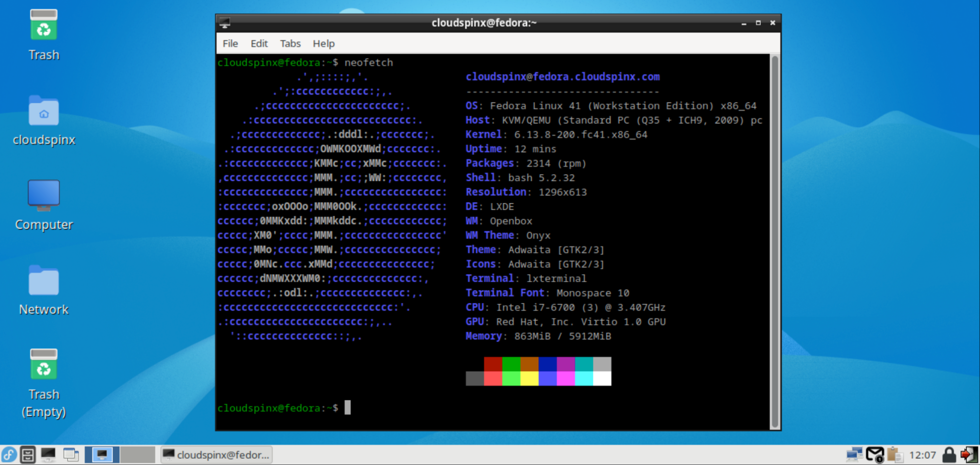Open the Help menu in lxterminal
980x465 pixels.
(x=323, y=44)
